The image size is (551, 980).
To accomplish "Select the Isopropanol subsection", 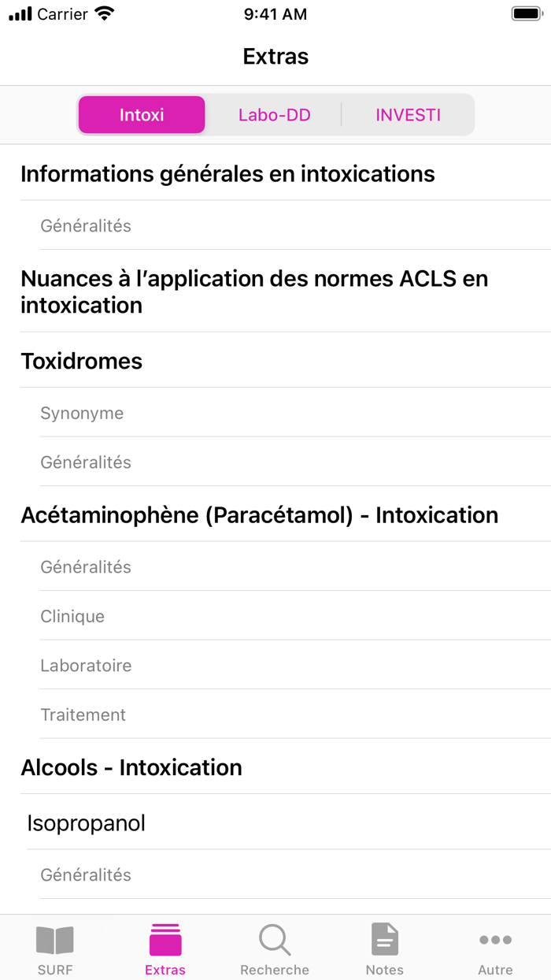I will point(87,824).
